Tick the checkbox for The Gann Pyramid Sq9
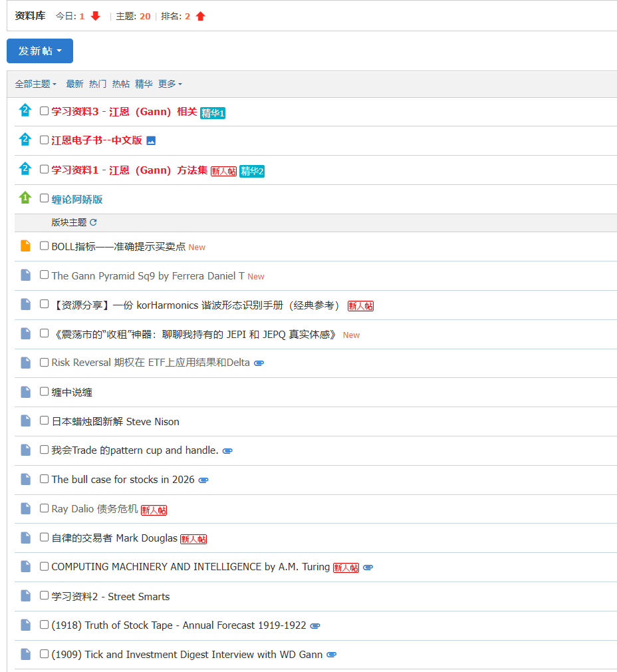Viewport: 617px width, 672px height. (x=44, y=275)
